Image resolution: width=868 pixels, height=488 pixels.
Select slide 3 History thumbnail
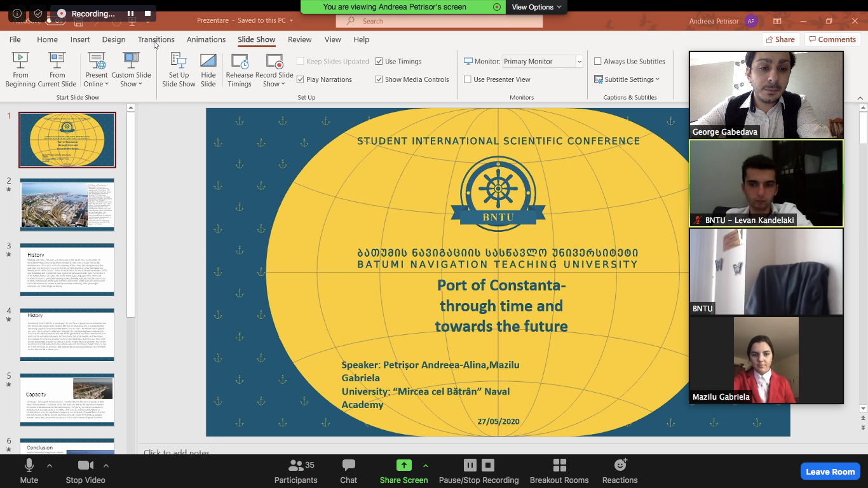point(67,269)
